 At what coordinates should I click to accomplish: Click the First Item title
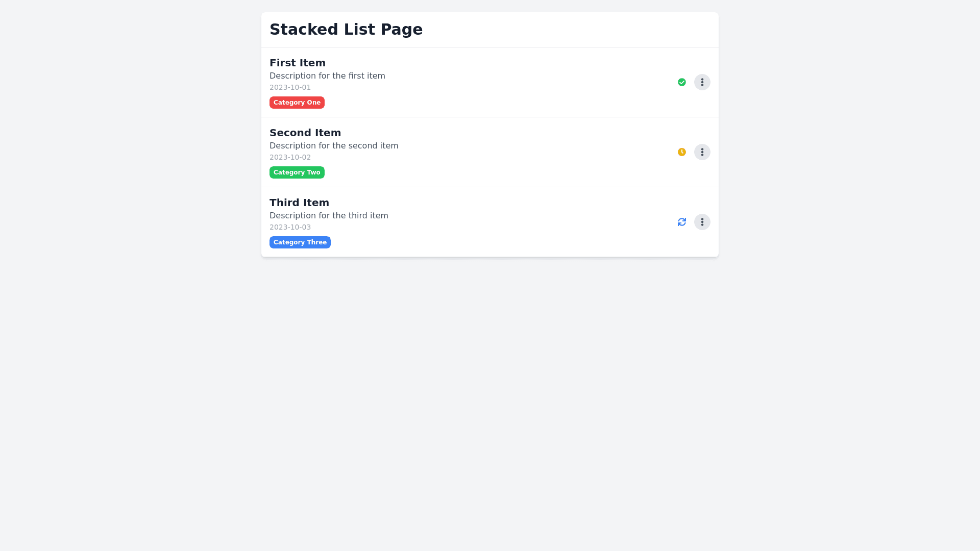click(298, 63)
